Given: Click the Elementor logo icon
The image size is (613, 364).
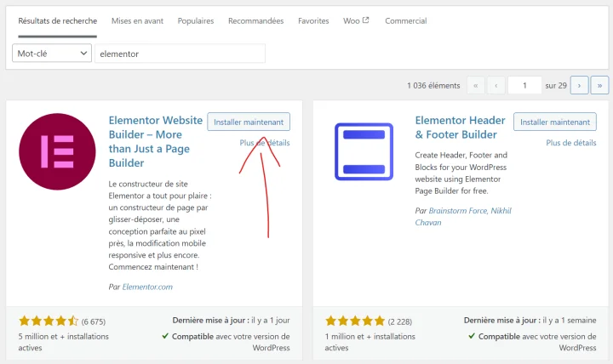Looking at the screenshot, I should click(x=57, y=151).
